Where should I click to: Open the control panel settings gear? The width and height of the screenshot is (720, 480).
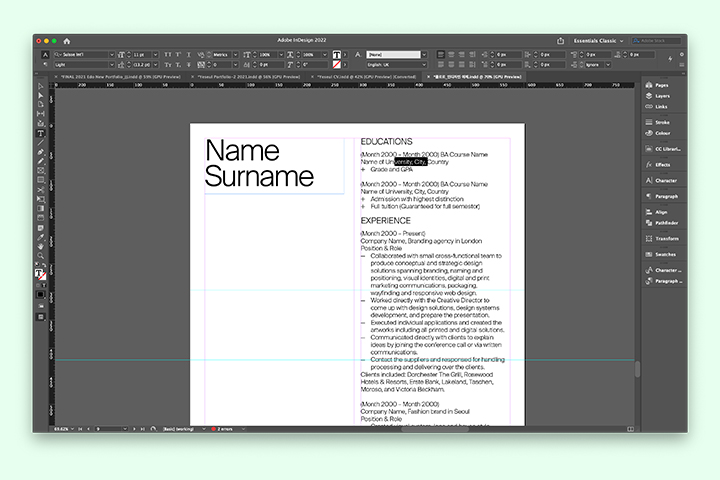682,54
